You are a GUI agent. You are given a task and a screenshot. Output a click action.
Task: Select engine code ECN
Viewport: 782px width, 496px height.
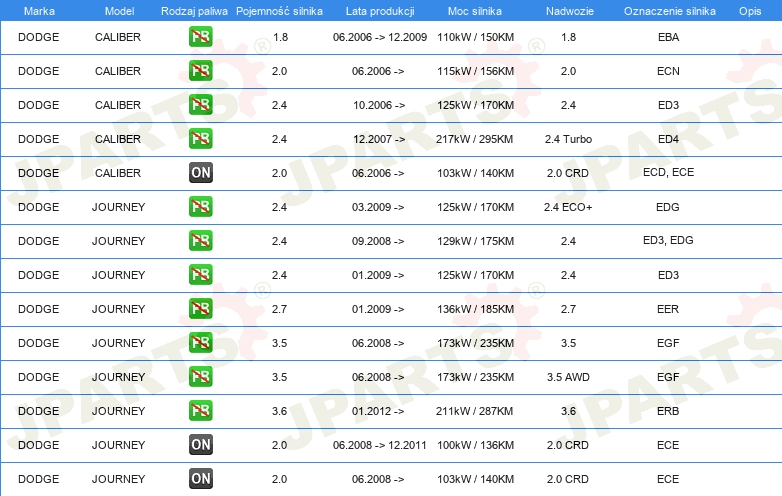[668, 71]
